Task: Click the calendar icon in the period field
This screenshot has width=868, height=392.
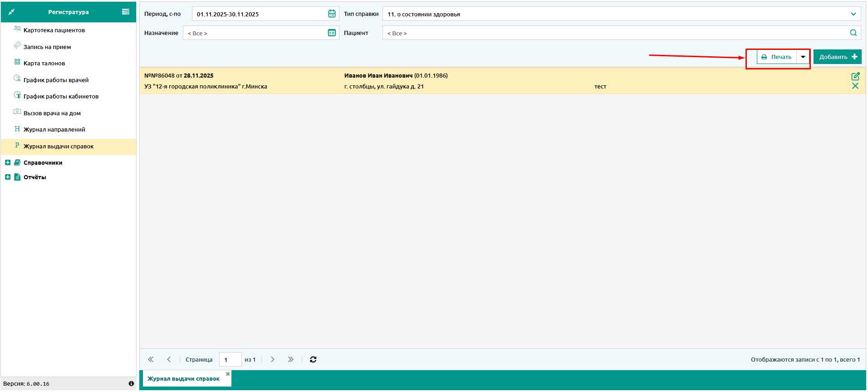Action: pos(332,14)
